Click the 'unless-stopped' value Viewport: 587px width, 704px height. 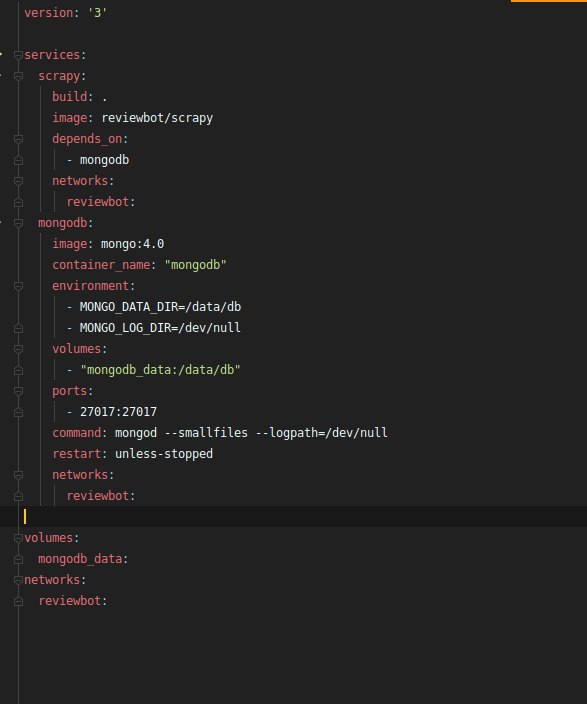point(164,454)
